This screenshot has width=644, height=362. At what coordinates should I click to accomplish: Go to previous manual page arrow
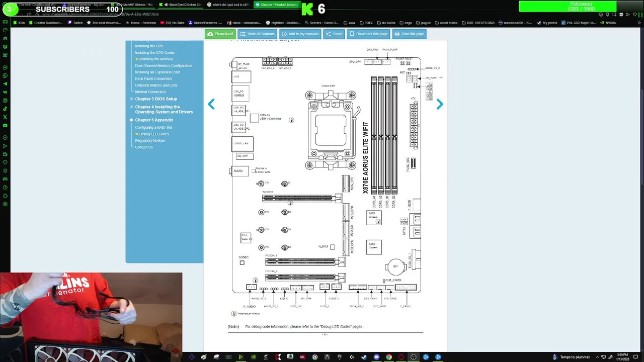pos(211,104)
